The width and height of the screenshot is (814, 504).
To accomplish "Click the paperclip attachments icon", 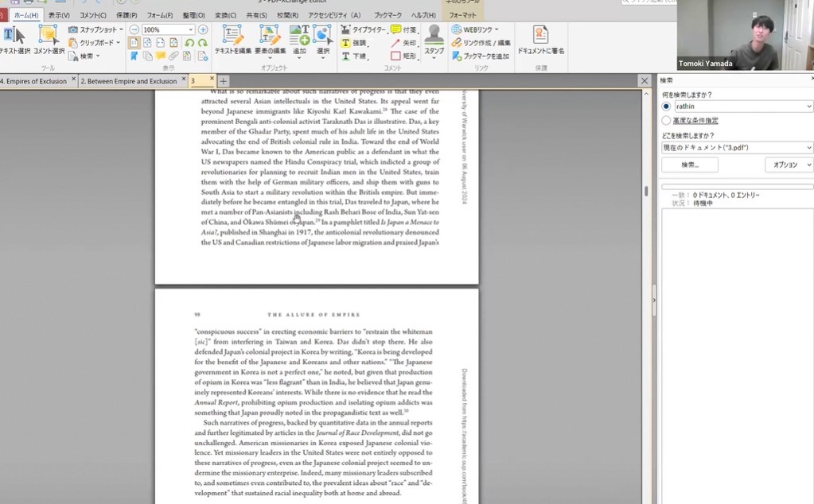I will (x=174, y=56).
